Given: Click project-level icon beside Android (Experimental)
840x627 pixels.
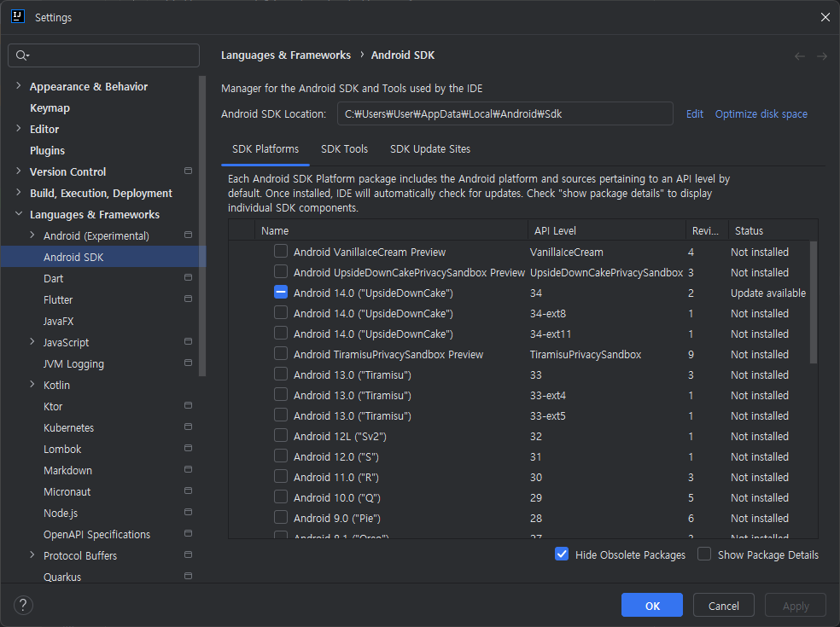Looking at the screenshot, I should point(188,235).
